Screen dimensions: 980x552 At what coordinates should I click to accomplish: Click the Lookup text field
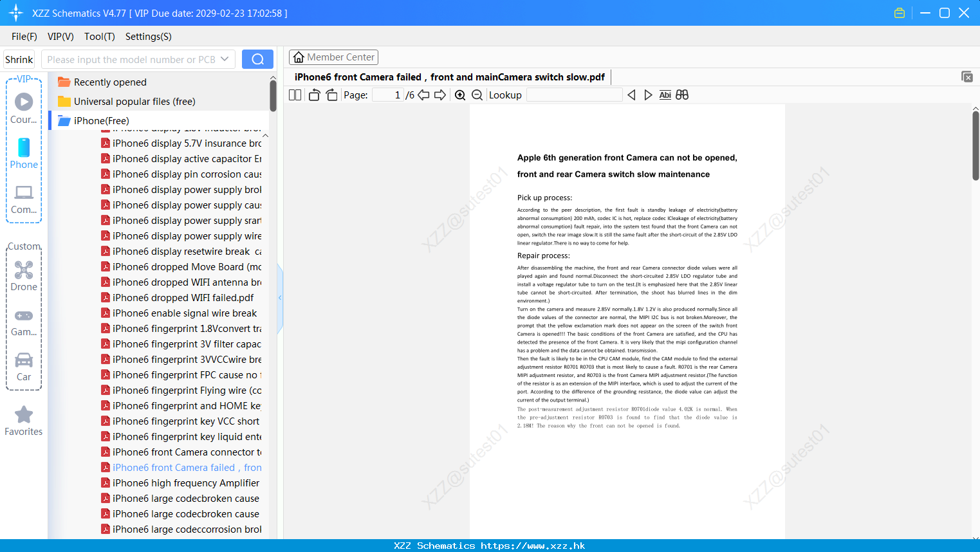[x=574, y=95]
